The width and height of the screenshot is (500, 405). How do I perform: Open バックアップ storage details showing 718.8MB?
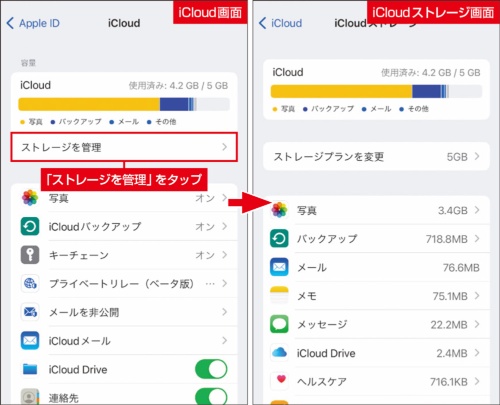[x=376, y=239]
